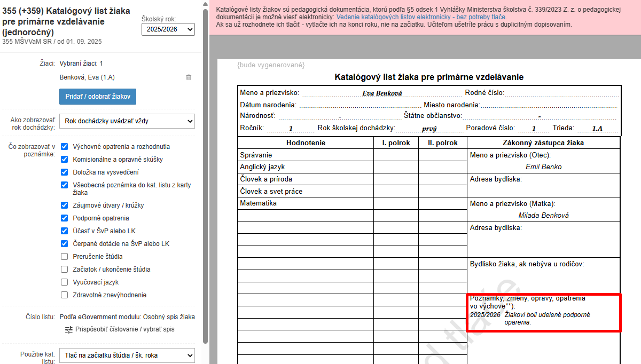The height and width of the screenshot is (364, 641).
Task: Click Rok školskej dochádzky value prvý
Action: (x=429, y=128)
